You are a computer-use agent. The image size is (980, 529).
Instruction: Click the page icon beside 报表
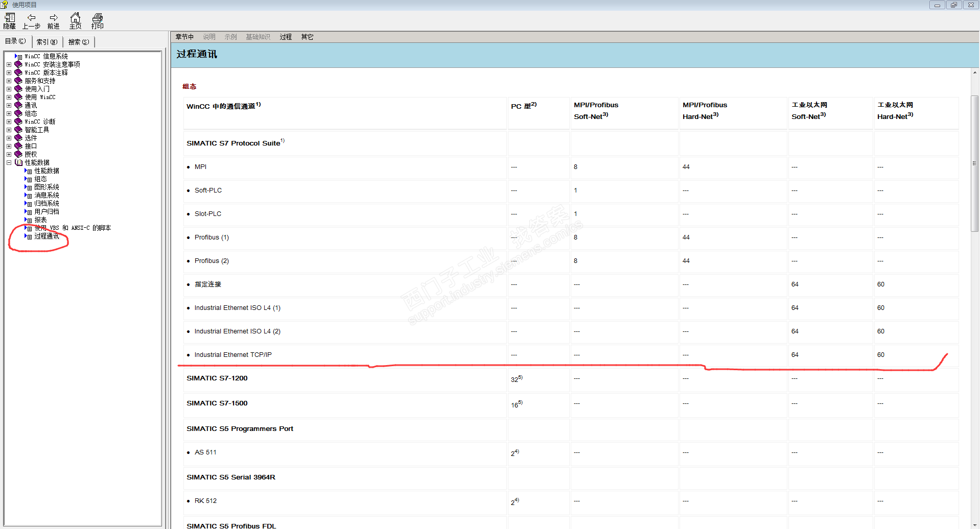[29, 220]
